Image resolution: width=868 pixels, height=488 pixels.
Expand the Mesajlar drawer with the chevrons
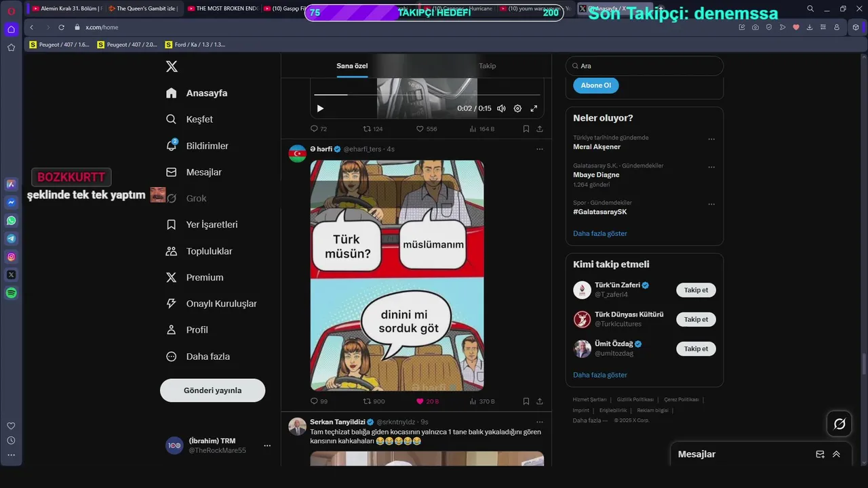pyautogui.click(x=836, y=454)
